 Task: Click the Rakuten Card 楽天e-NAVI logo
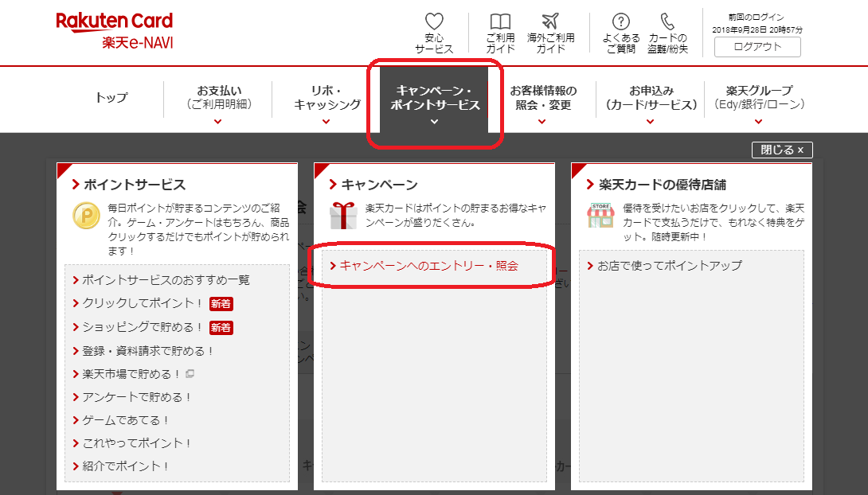click(115, 30)
